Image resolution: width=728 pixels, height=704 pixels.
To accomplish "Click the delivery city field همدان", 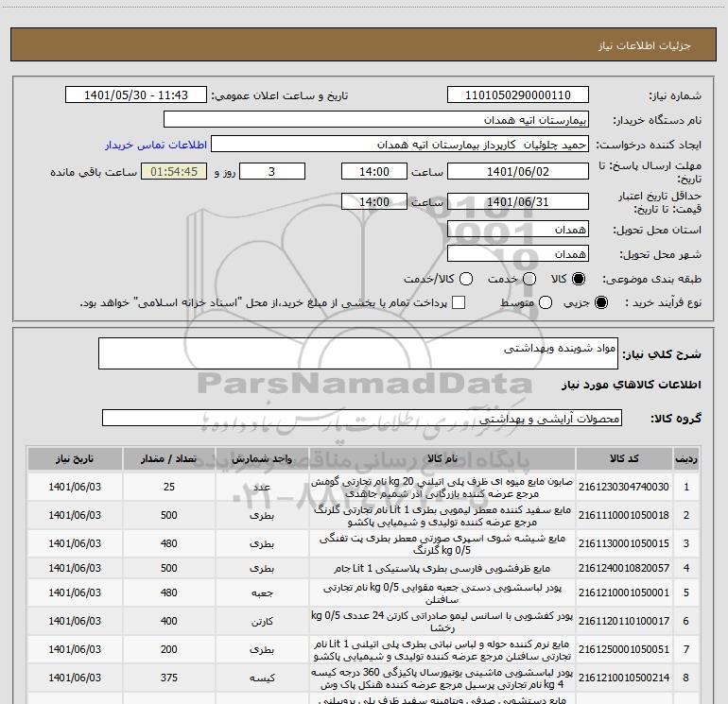I will click(518, 253).
